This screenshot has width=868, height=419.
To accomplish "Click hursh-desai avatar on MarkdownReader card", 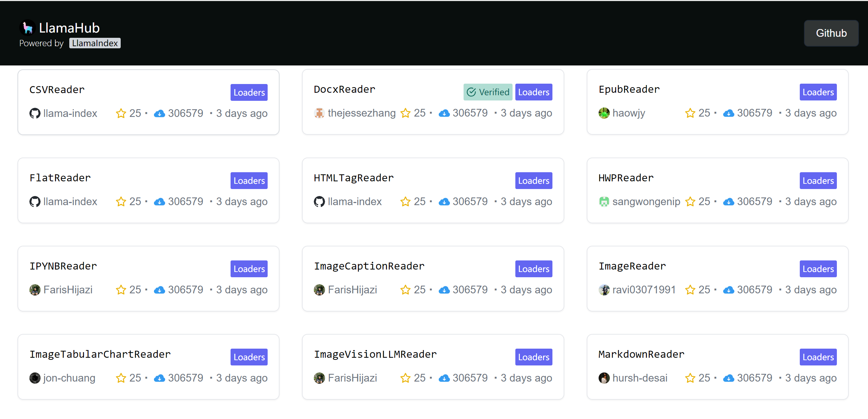I will (604, 378).
